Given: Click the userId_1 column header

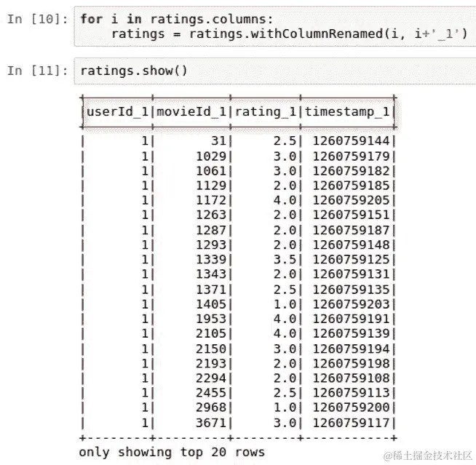Looking at the screenshot, I should (117, 111).
